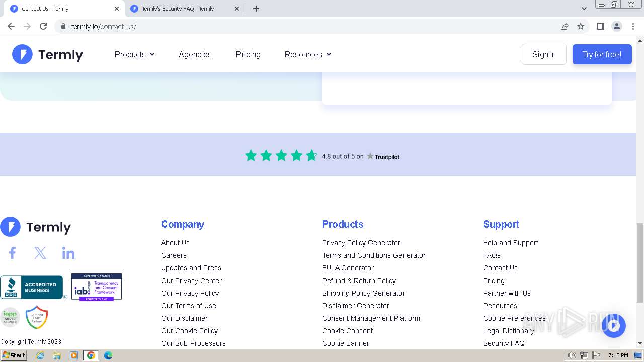Screen dimensions: 644x362
Task: Open Termly's Facebook page icon
Action: click(x=12, y=253)
